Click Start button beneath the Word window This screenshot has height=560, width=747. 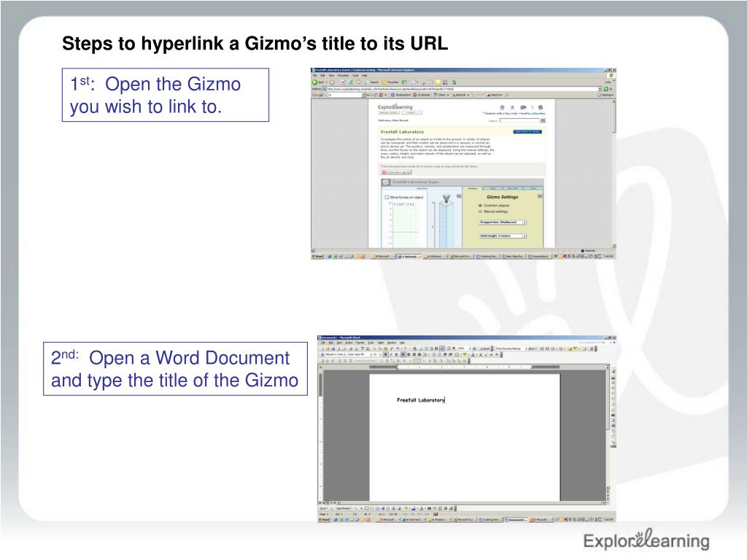point(324,519)
